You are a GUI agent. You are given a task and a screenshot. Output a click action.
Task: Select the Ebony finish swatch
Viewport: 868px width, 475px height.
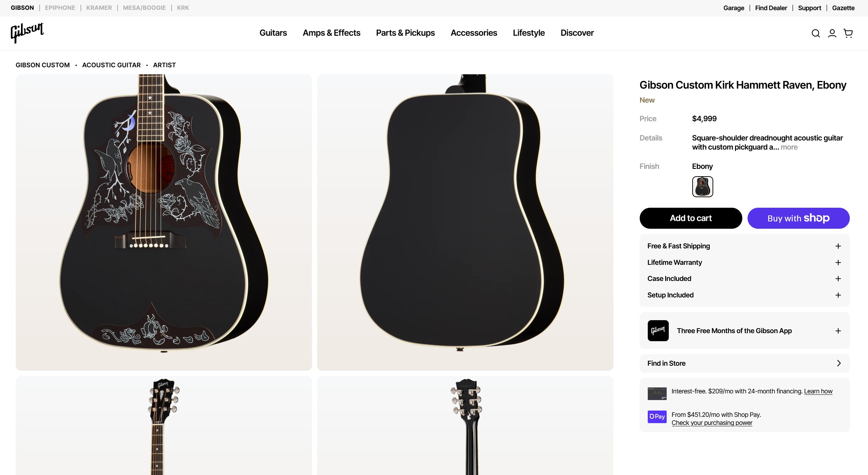[x=702, y=187]
